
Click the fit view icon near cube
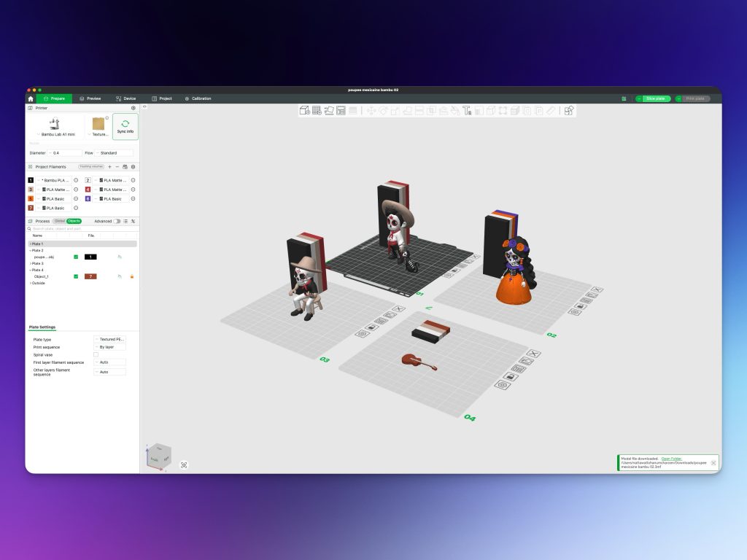(x=184, y=464)
